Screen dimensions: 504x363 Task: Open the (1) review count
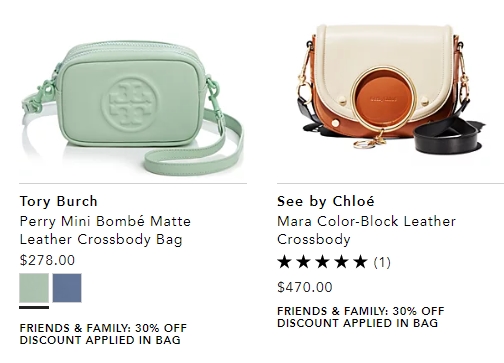click(x=382, y=262)
